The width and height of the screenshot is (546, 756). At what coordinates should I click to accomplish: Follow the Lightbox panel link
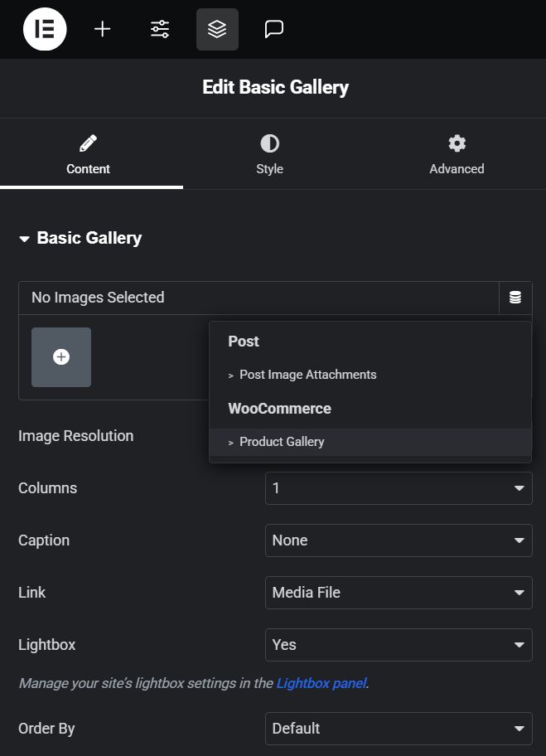pos(321,683)
